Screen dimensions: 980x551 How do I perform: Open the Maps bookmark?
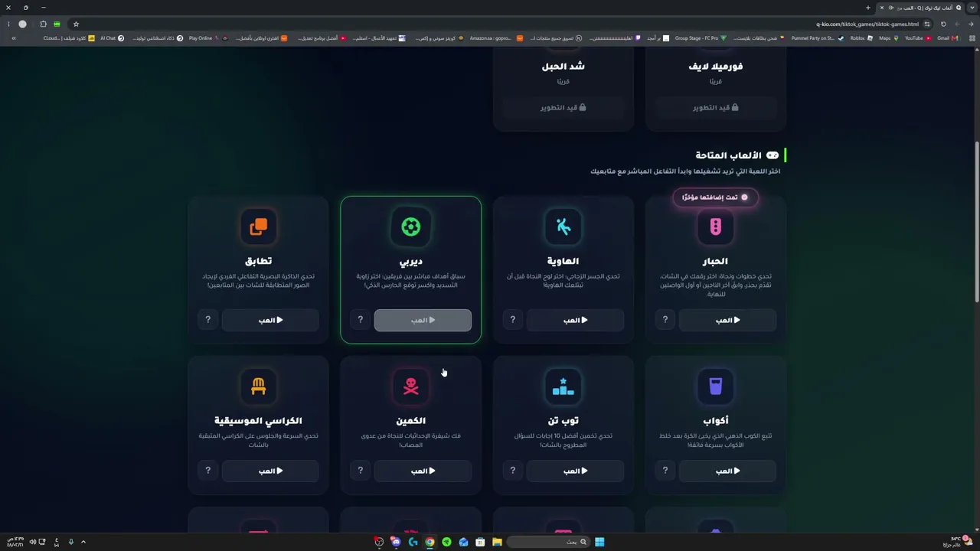(888, 37)
